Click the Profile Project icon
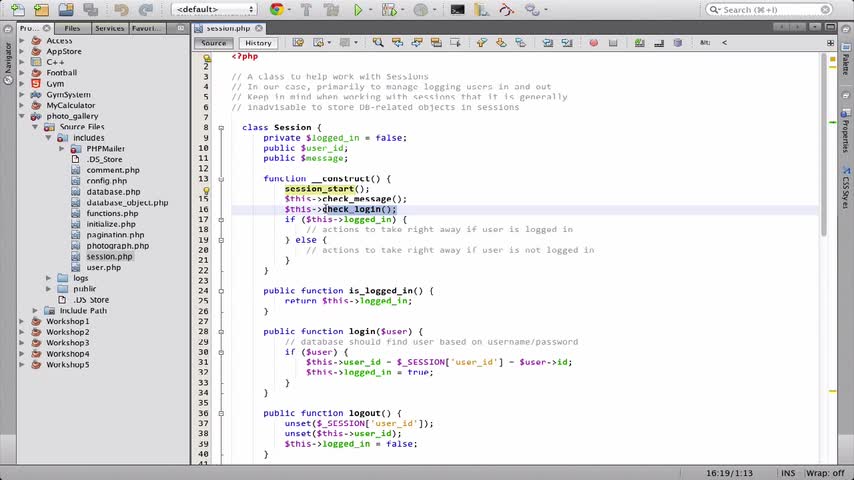The height and width of the screenshot is (480, 854). (x=420, y=9)
